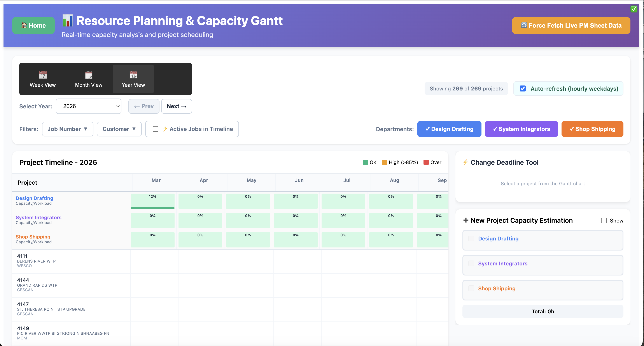Open the Job Number filter dropdown
The width and height of the screenshot is (644, 346).
pyautogui.click(x=68, y=129)
